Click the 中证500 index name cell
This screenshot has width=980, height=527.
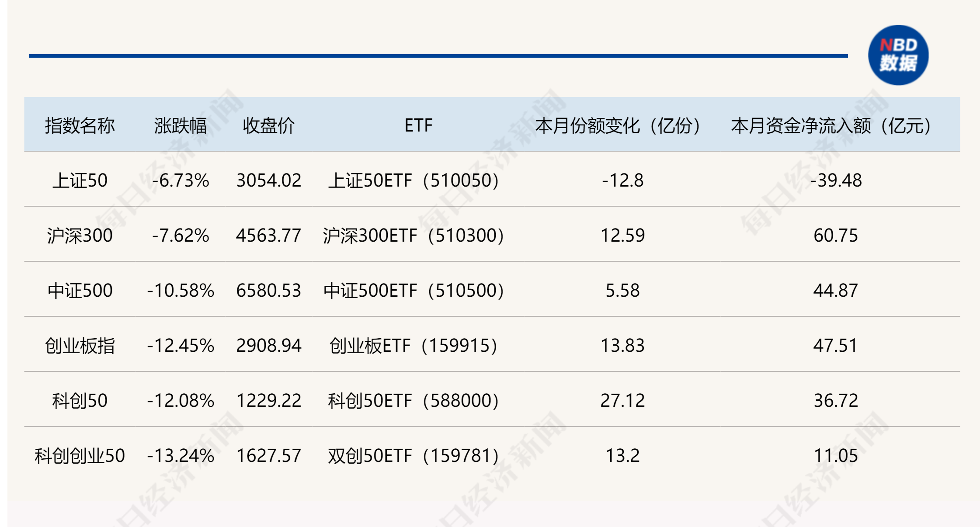click(x=80, y=291)
